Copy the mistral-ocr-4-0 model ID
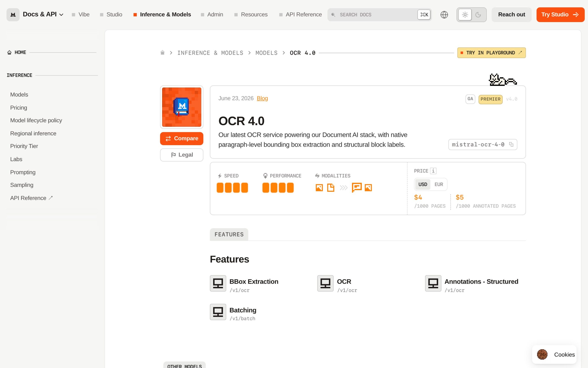588x368 pixels. tap(511, 144)
